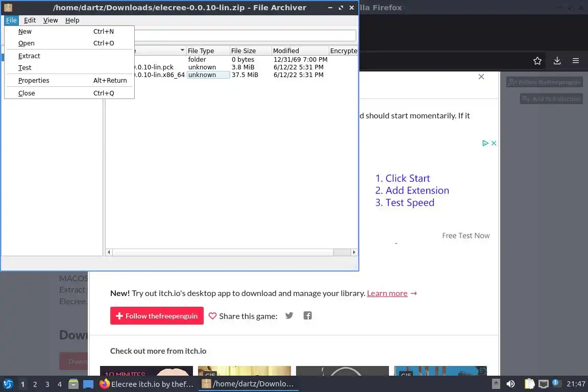Select Test in the File menu

(x=69, y=67)
